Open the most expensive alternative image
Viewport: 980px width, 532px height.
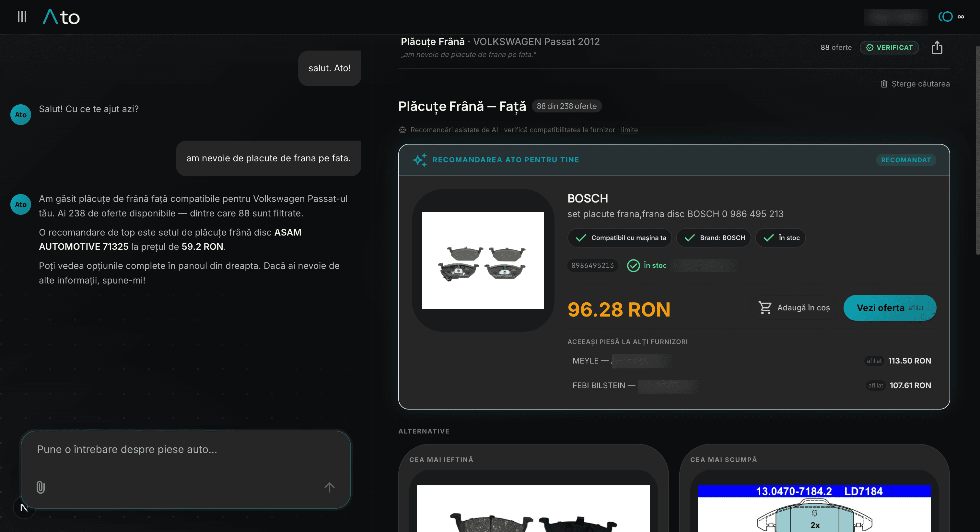tap(814, 508)
